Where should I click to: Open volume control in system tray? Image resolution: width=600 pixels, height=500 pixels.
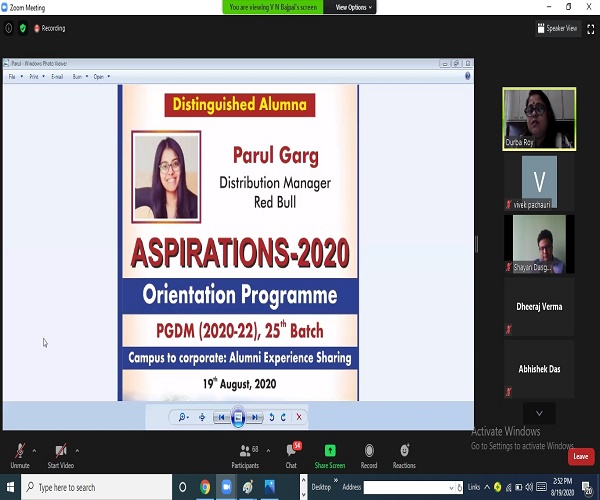(529, 487)
